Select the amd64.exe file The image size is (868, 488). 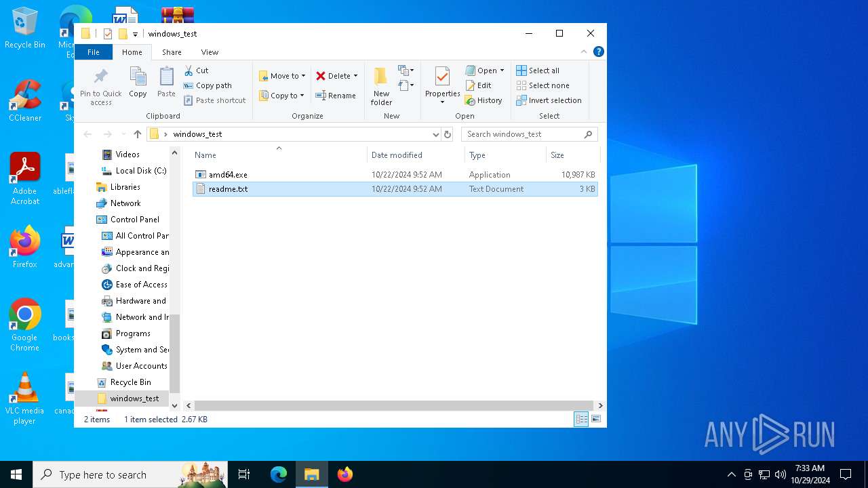395,175
